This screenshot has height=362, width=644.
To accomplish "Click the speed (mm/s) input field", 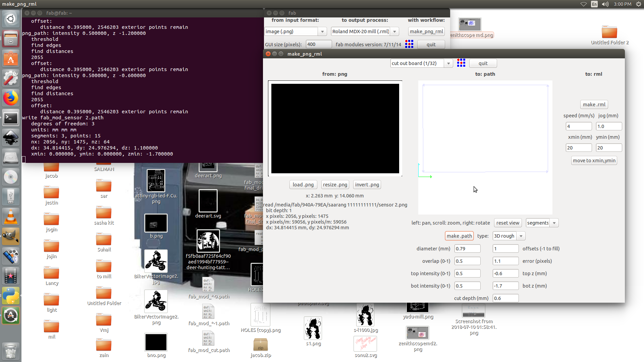I will pos(579,126).
